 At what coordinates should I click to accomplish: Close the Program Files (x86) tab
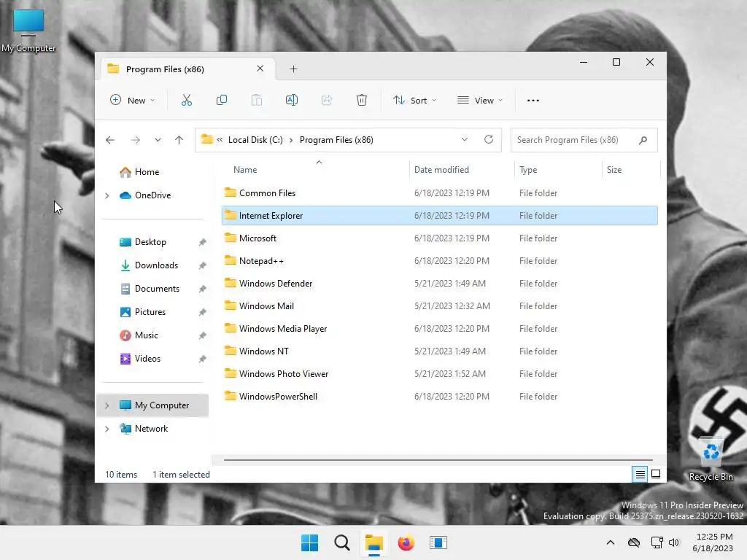pos(260,69)
